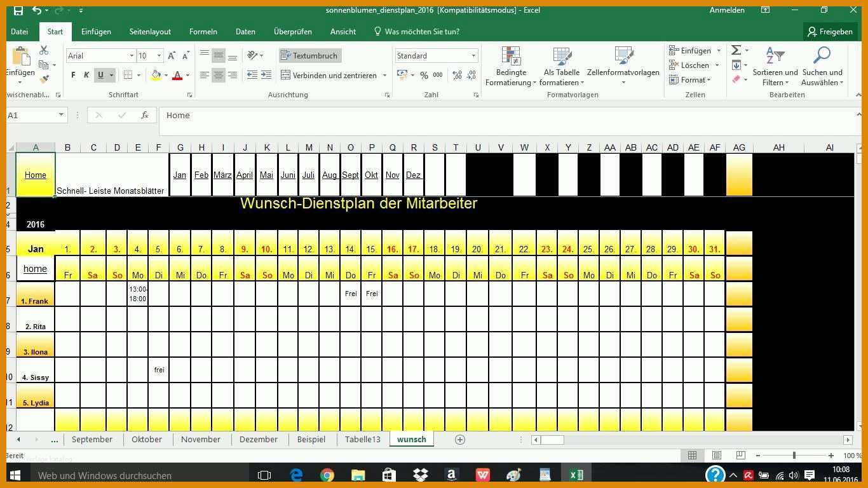
Task: Open the Name Box A1 dropdown
Action: 61,115
